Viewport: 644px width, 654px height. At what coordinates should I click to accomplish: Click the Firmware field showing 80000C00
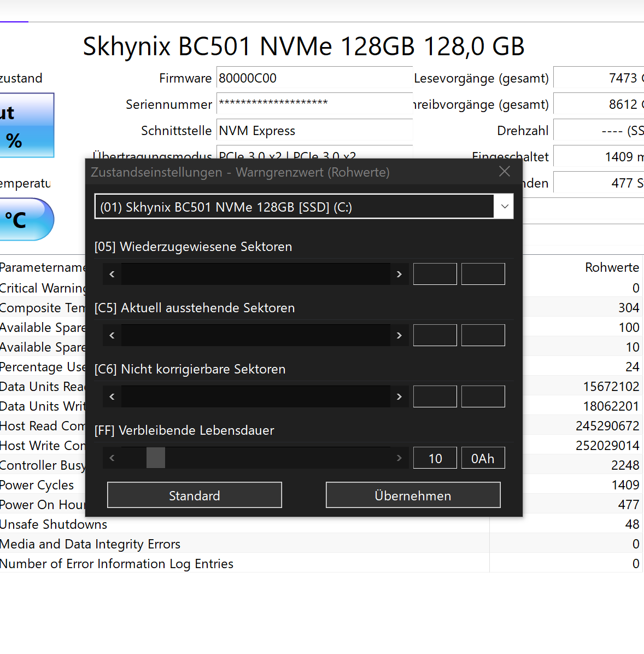(314, 78)
